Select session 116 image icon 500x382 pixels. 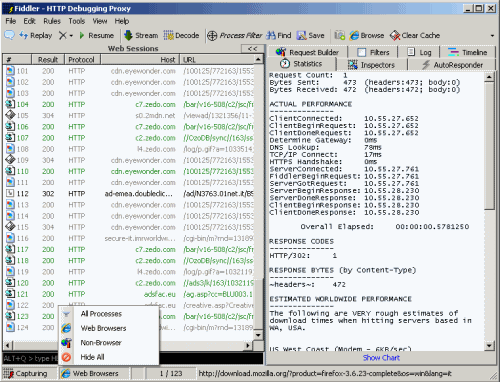pos(10,238)
